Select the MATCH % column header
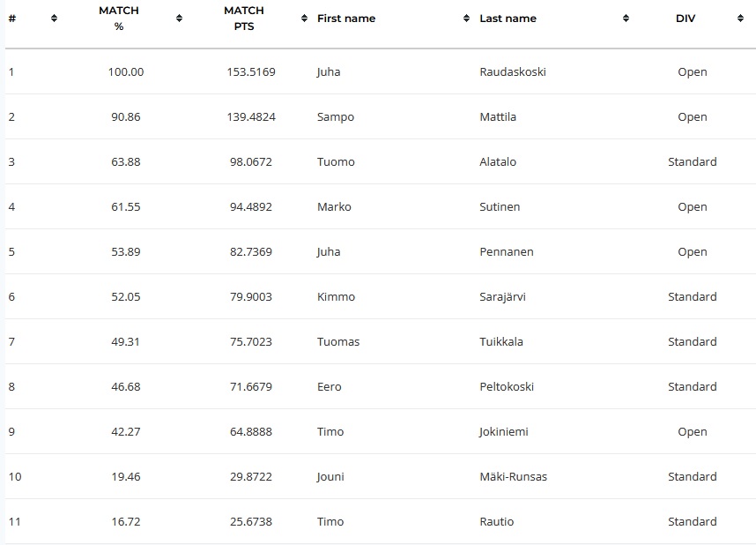756x545 pixels. tap(119, 19)
